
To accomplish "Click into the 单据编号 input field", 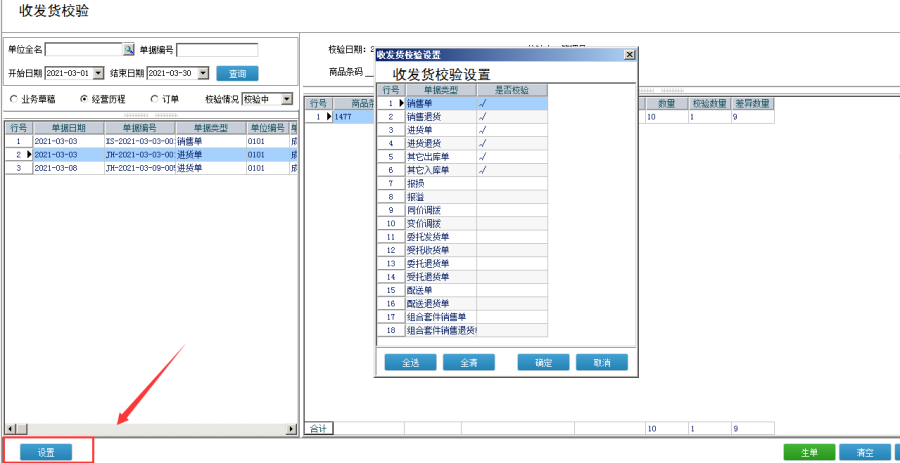I will coord(217,49).
